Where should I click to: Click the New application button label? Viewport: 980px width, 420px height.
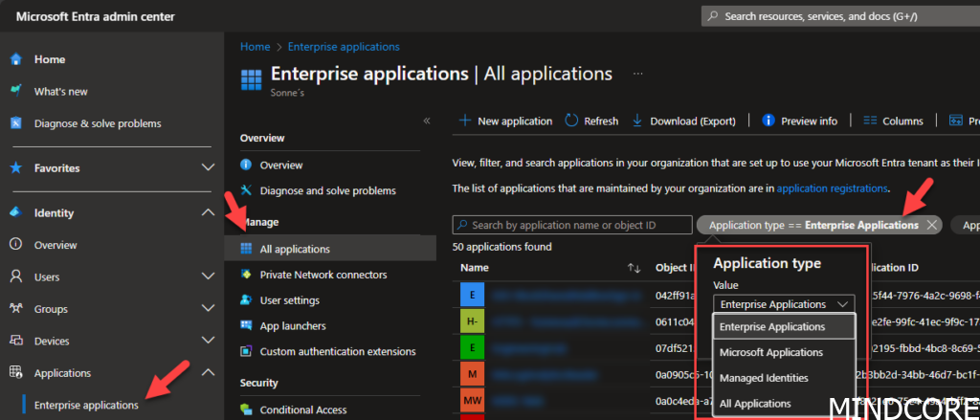pos(515,122)
